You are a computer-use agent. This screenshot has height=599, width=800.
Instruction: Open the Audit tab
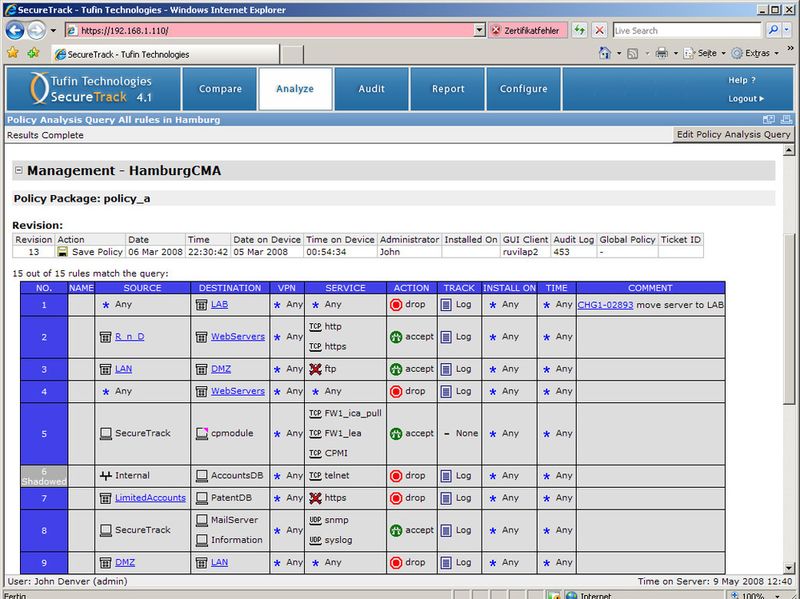371,89
